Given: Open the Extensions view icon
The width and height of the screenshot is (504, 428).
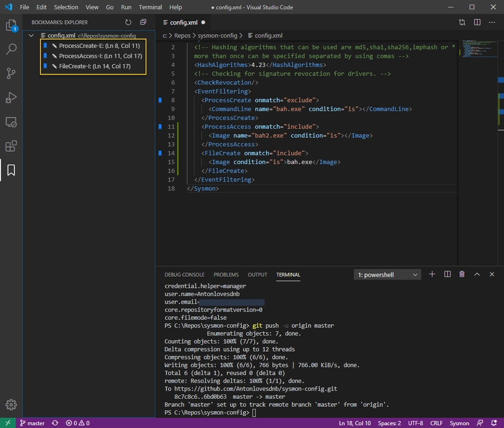Looking at the screenshot, I should [x=11, y=146].
